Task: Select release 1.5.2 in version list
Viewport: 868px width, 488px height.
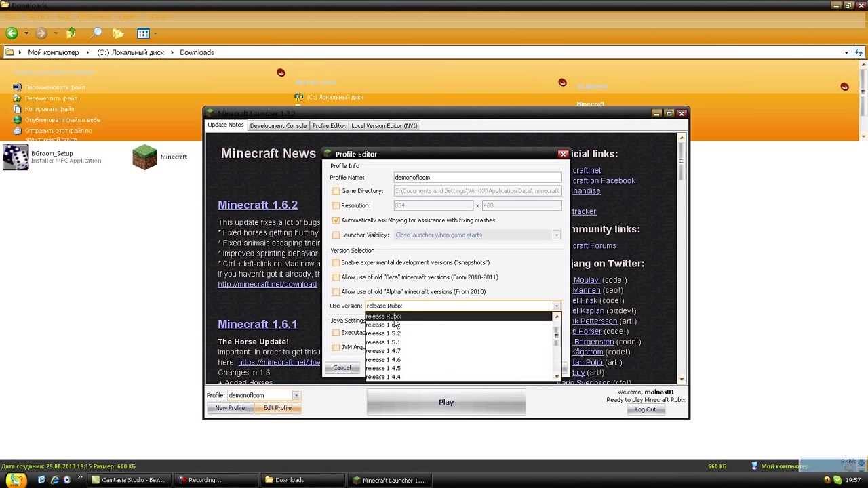Action: [x=459, y=333]
